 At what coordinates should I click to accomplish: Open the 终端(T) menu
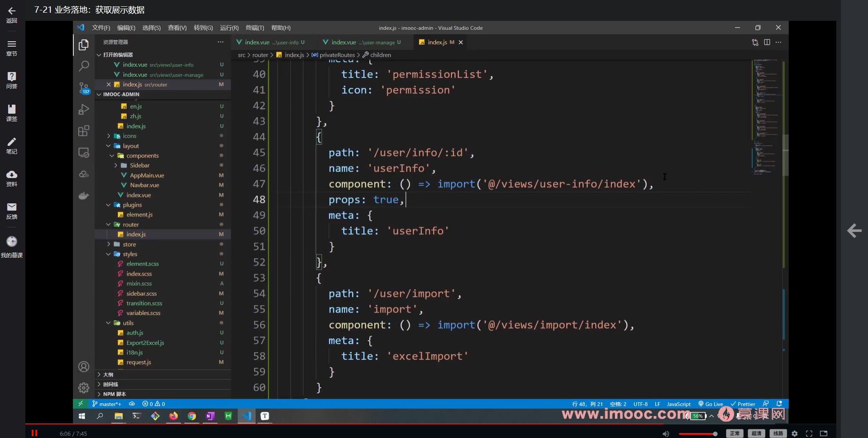[255, 28]
